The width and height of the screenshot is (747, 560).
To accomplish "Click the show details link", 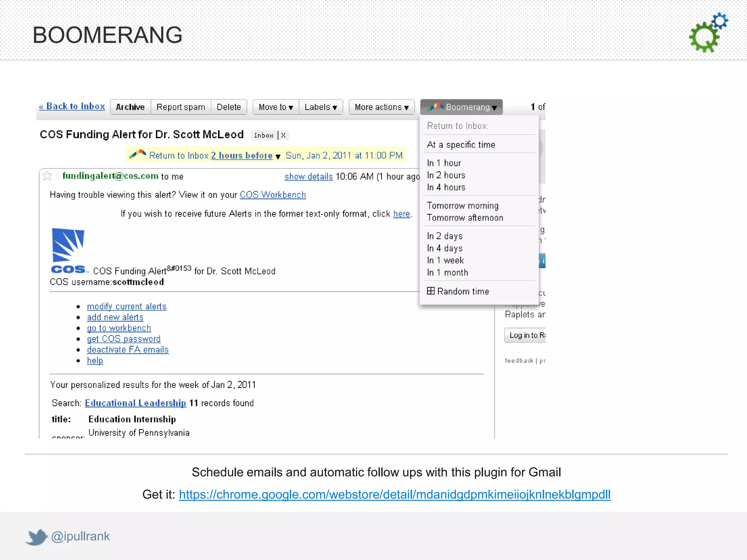I will click(x=309, y=177).
